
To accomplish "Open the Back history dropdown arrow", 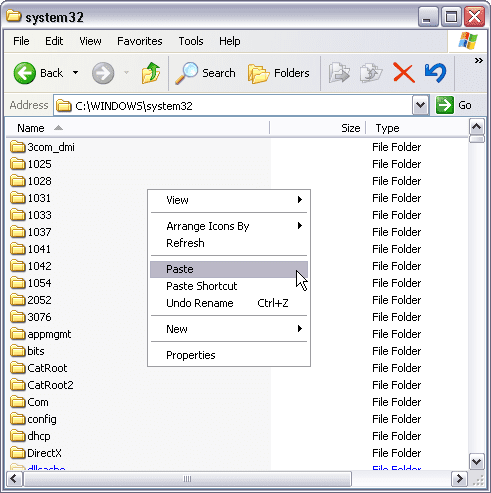I will [76, 72].
